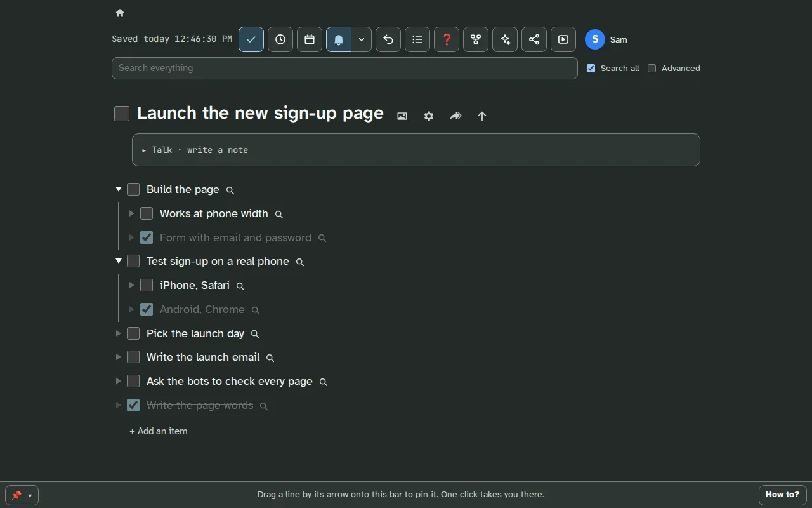The height and width of the screenshot is (508, 812).
Task: Collapse Test sign-up on a real phone
Action: tap(119, 261)
